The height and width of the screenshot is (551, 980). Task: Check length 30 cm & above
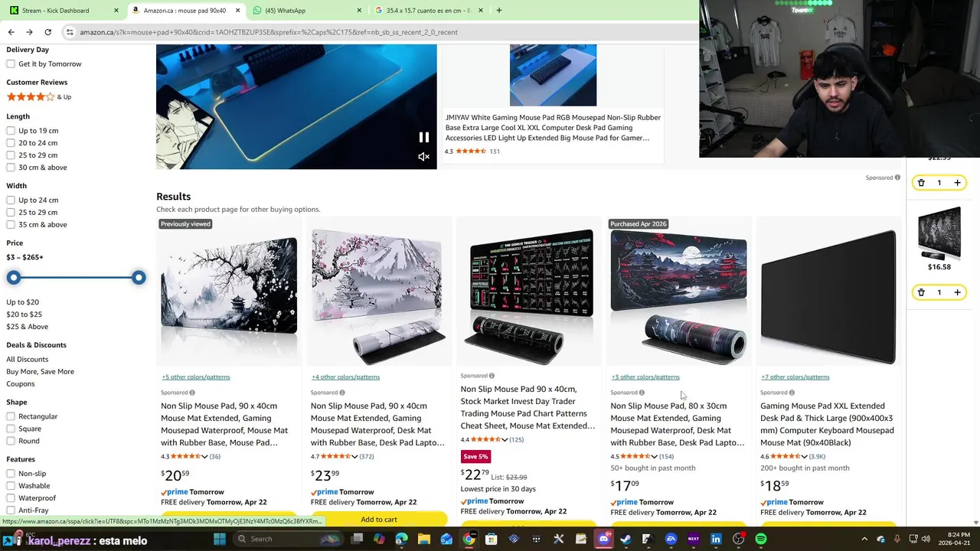[11, 168]
